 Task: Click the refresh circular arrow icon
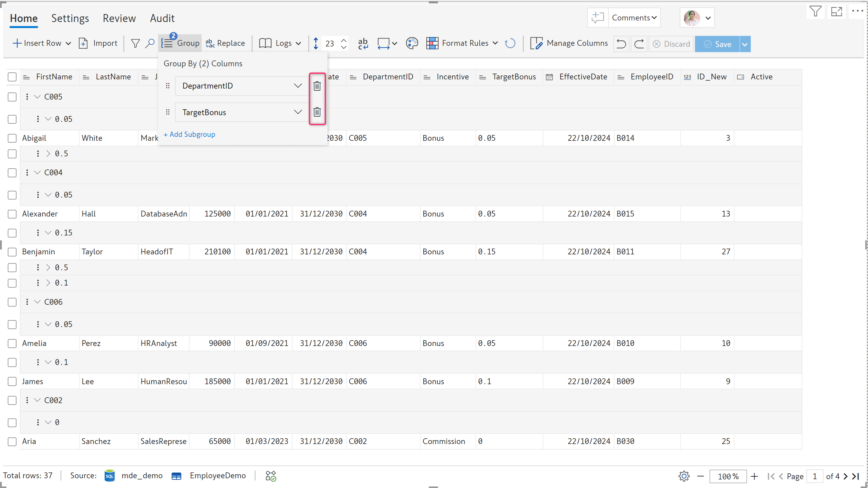point(510,43)
